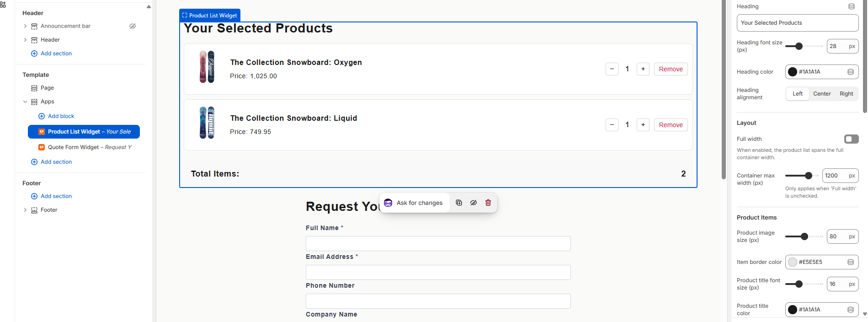Open the Item border color swatch
The height and width of the screenshot is (322, 868).
[x=793, y=262]
